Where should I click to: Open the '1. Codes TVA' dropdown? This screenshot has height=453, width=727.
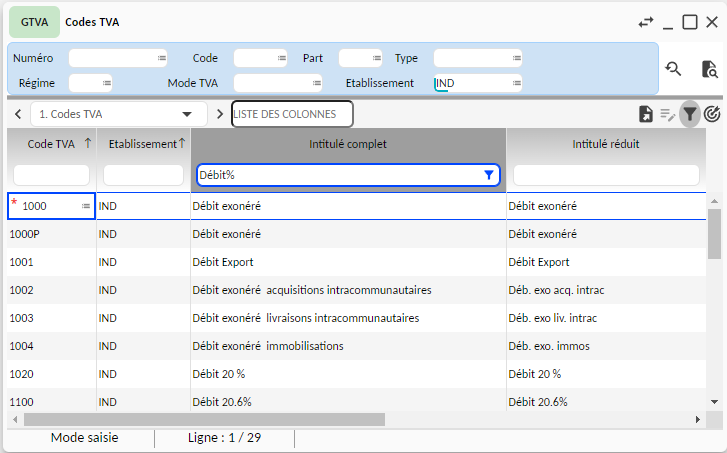pos(186,114)
